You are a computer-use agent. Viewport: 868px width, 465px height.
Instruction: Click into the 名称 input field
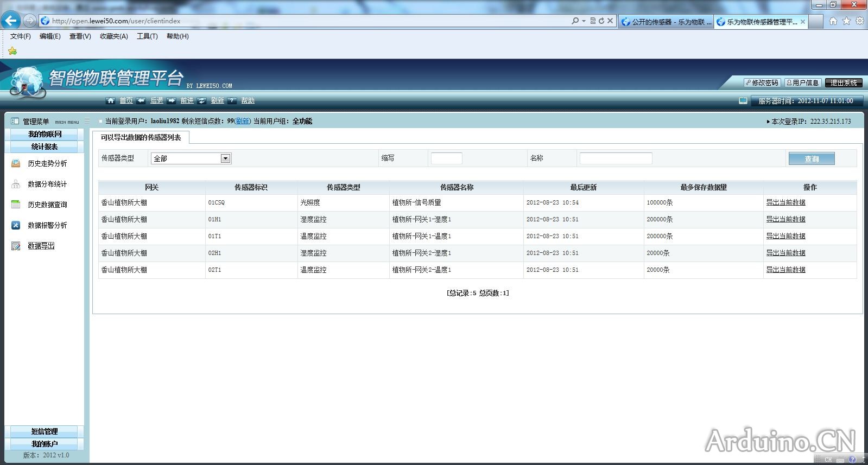coord(616,158)
